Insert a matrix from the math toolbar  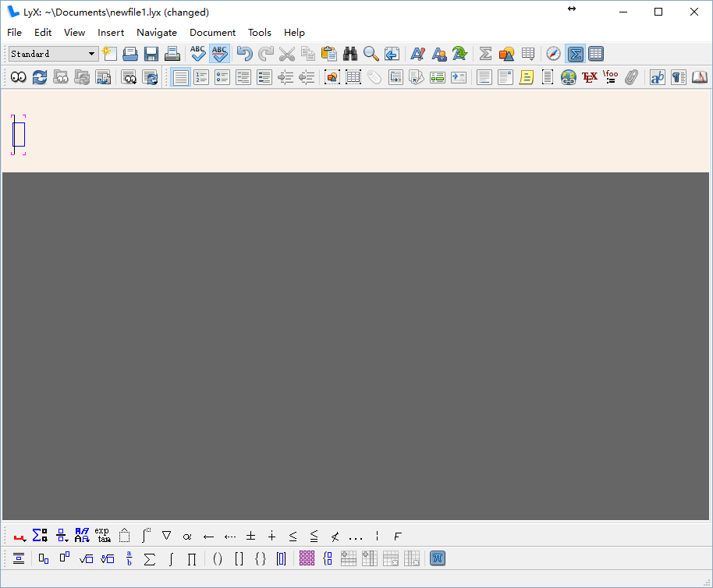point(307,558)
